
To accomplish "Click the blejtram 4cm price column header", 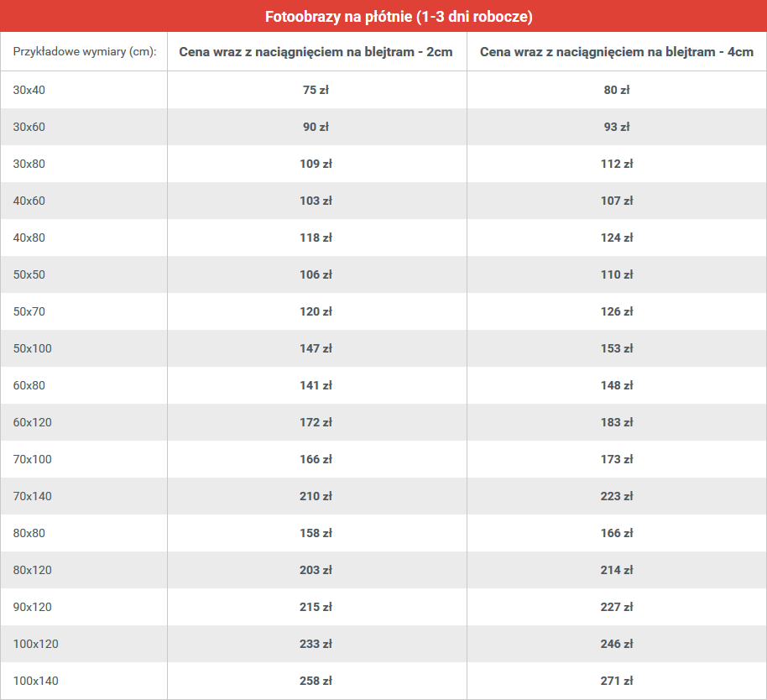I will pyautogui.click(x=617, y=51).
